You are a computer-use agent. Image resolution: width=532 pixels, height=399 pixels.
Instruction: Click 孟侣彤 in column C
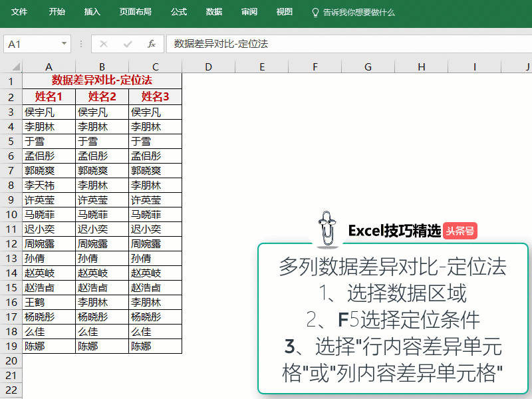pyautogui.click(x=156, y=156)
